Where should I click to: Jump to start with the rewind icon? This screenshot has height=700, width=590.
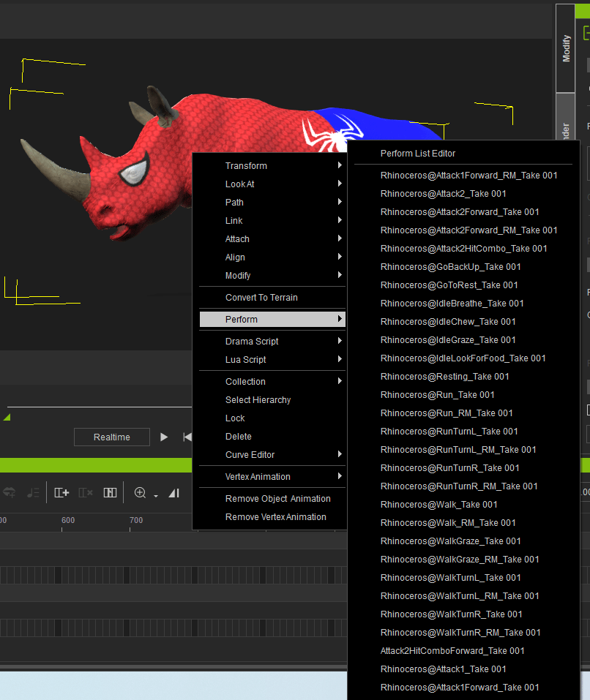[x=187, y=437]
